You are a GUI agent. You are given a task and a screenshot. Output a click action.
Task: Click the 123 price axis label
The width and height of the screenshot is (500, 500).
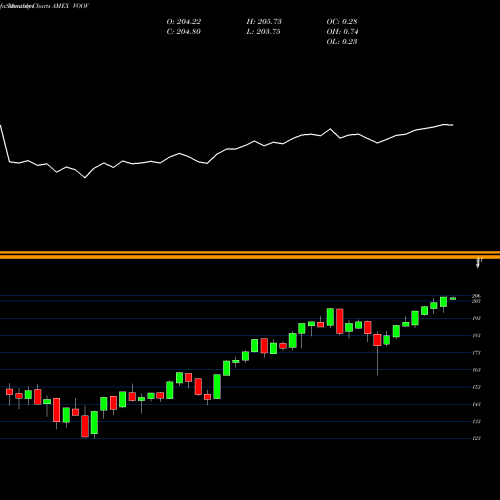(477, 438)
